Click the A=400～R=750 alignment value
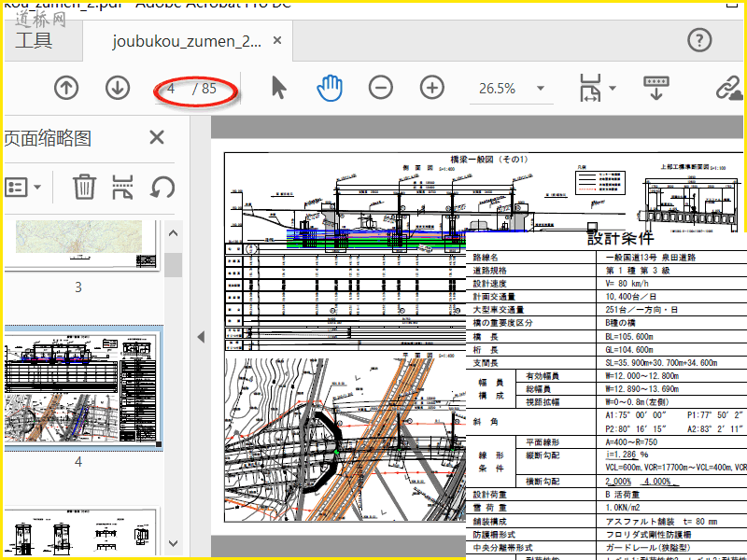 [631, 441]
